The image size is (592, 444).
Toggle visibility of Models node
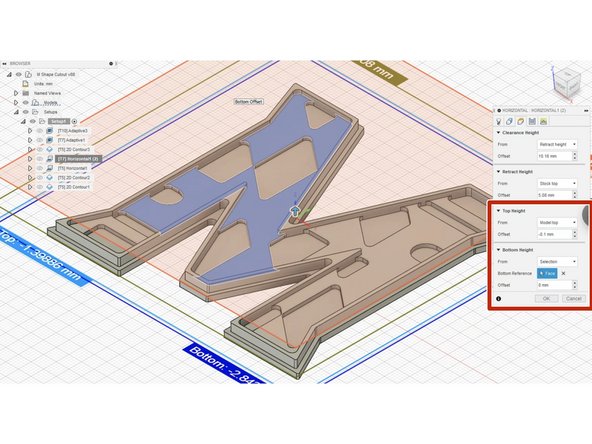(x=26, y=102)
